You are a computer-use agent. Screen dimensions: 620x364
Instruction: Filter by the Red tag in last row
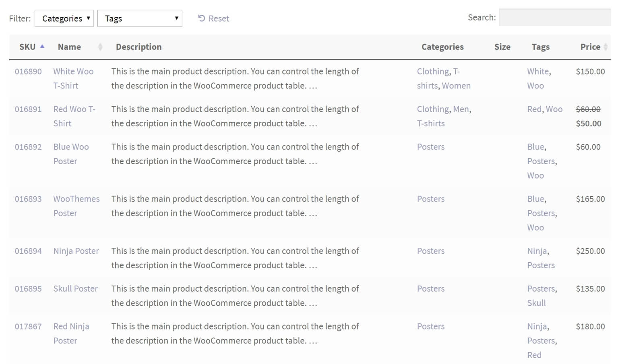coord(534,355)
